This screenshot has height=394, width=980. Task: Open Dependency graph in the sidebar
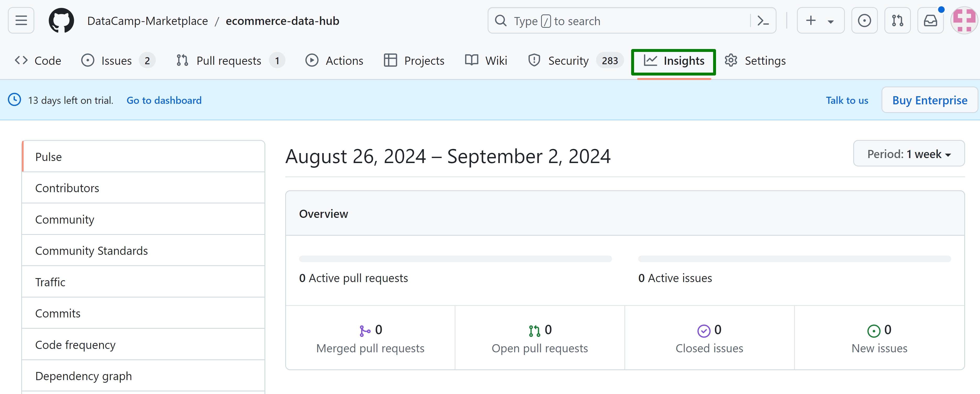pyautogui.click(x=144, y=376)
